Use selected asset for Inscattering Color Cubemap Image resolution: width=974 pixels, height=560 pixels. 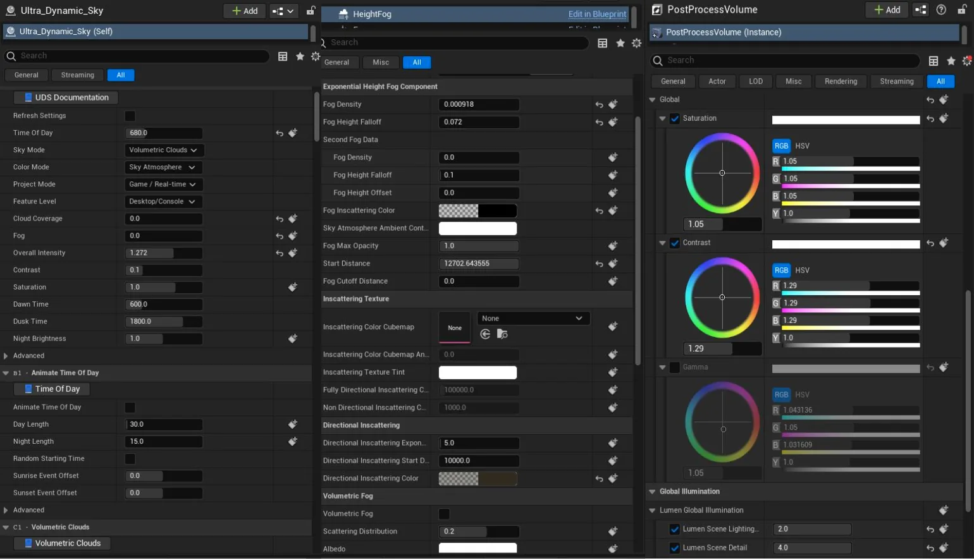pyautogui.click(x=485, y=334)
